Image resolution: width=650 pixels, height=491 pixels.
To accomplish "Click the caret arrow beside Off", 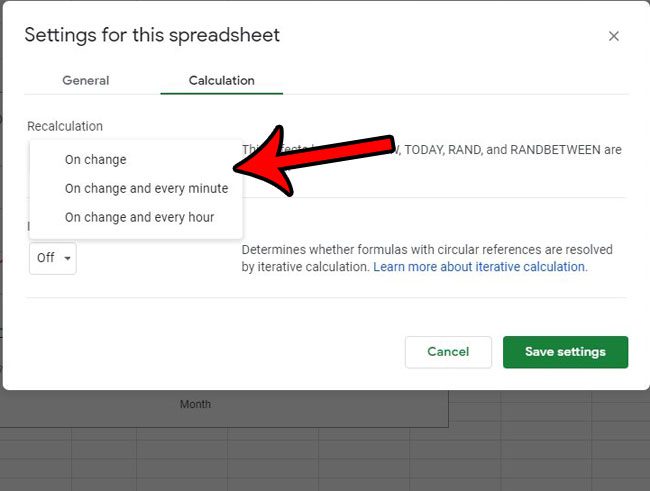I will (67, 258).
